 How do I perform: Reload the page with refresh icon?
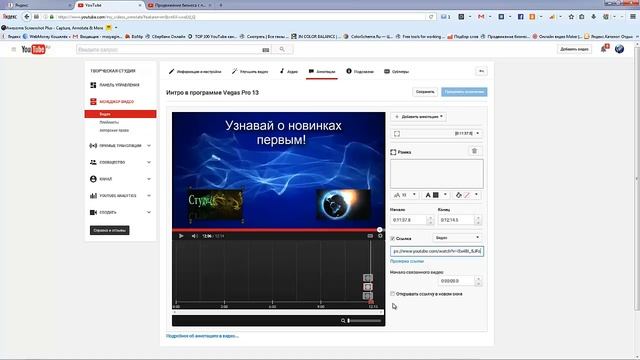(x=431, y=17)
